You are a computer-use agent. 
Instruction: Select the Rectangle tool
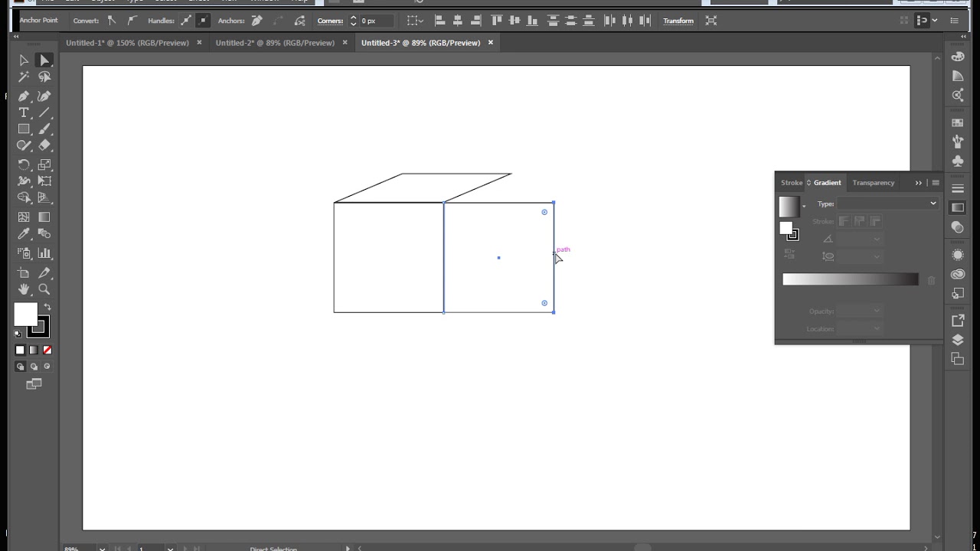coord(24,129)
